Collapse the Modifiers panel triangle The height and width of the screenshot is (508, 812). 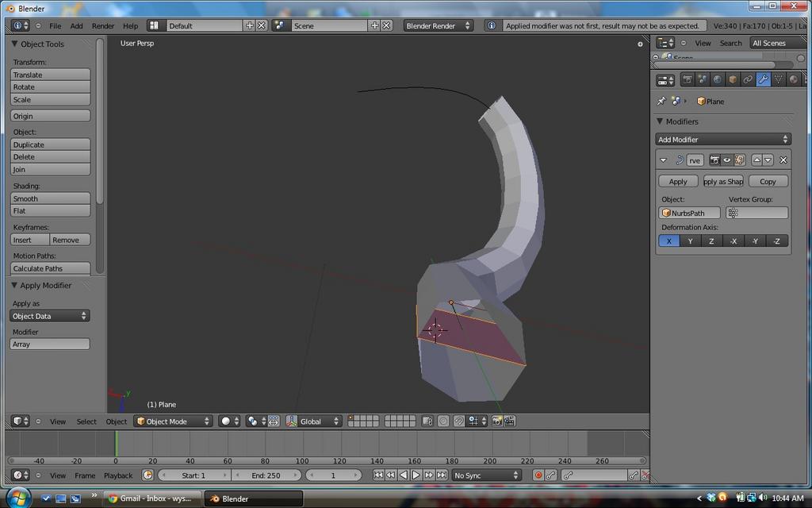point(660,121)
